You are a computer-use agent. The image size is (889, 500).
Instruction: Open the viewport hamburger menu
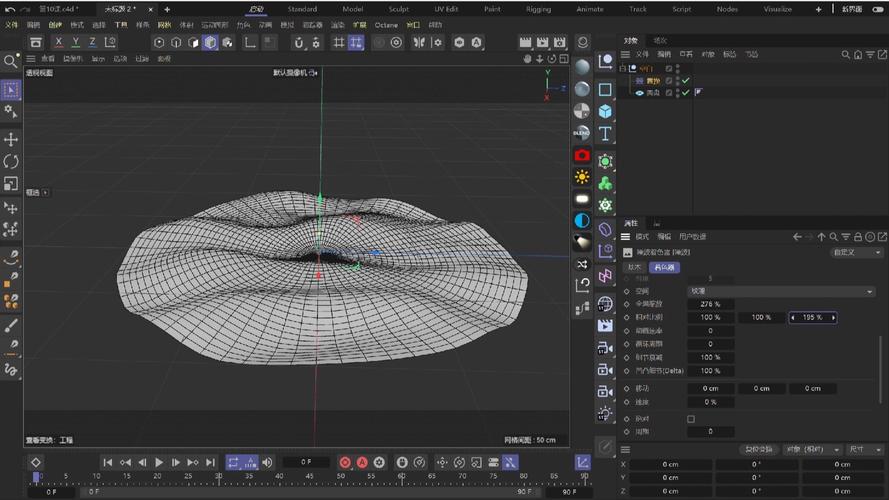coord(31,58)
